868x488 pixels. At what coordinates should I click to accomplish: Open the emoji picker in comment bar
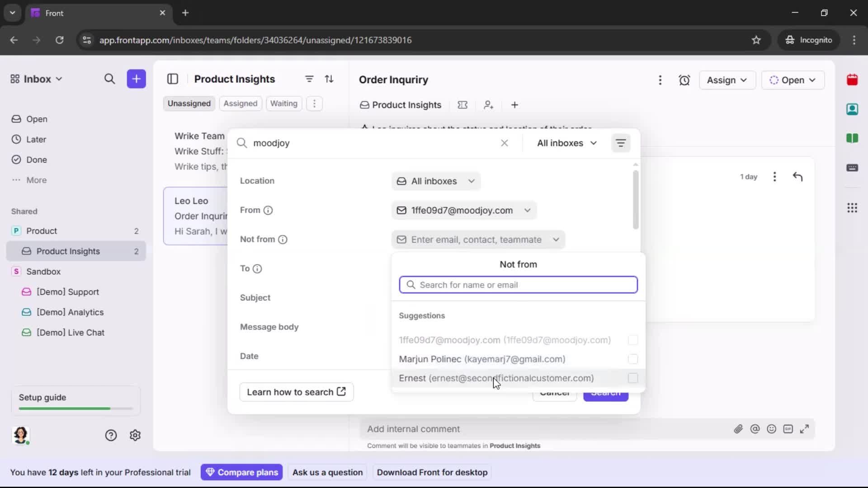tap(772, 429)
